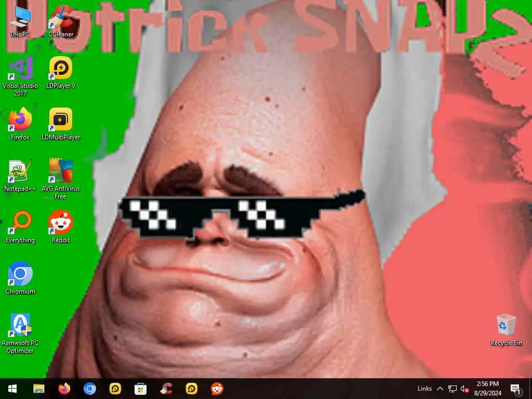Select the This PC desktop icon
The image size is (532, 399).
click(20, 21)
